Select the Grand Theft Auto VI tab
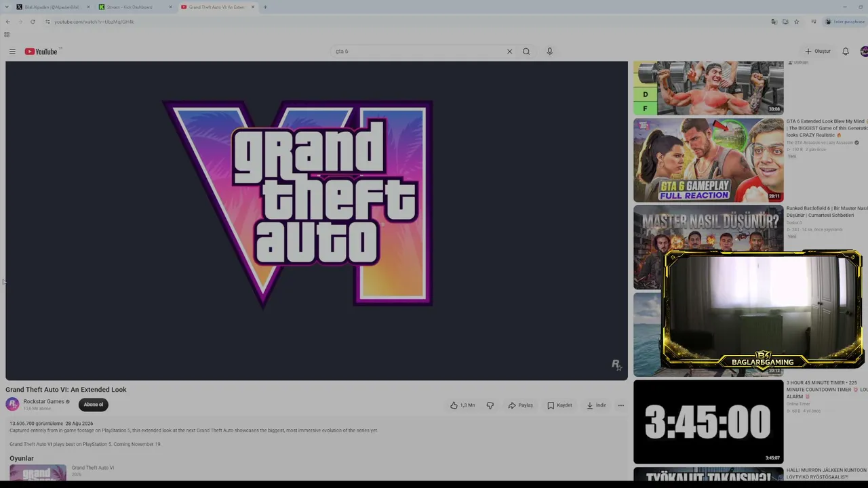The width and height of the screenshot is (868, 488). (x=218, y=7)
